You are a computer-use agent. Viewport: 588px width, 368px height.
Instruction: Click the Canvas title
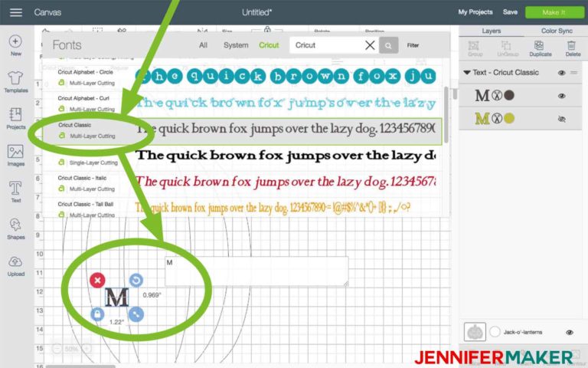[x=47, y=12]
